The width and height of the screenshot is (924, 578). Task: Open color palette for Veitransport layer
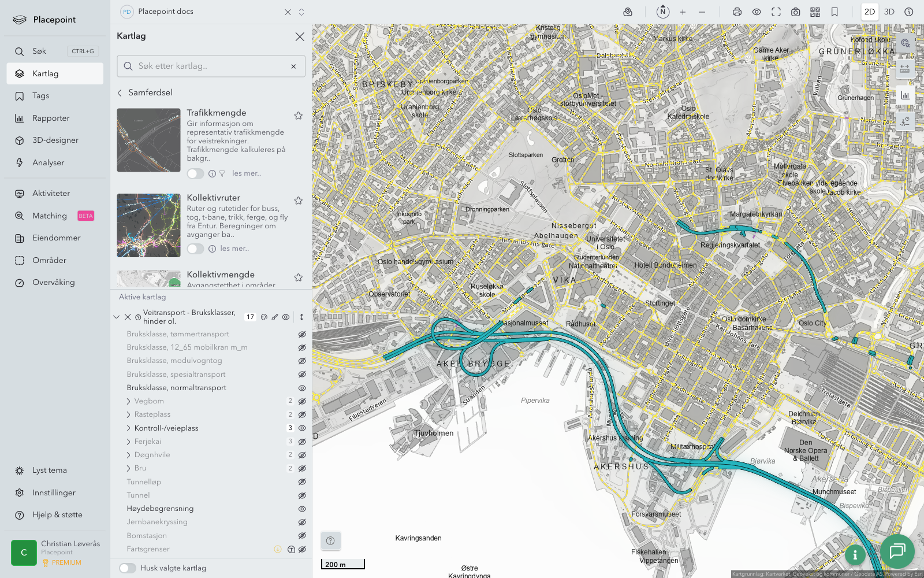264,317
